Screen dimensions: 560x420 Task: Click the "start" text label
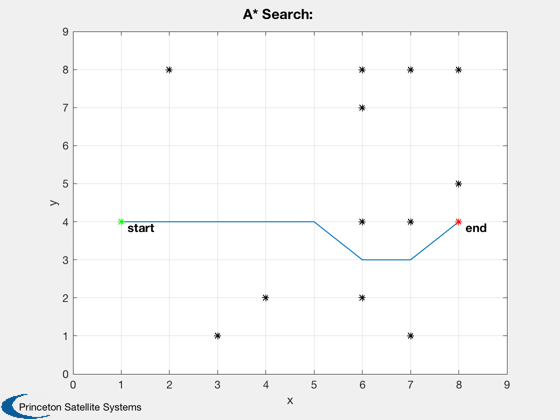click(141, 228)
